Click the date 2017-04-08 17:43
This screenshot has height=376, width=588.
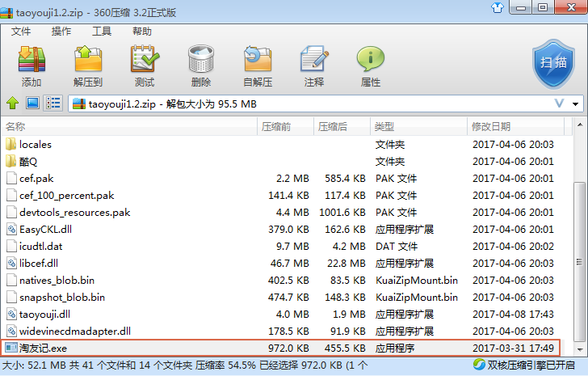[x=513, y=314]
